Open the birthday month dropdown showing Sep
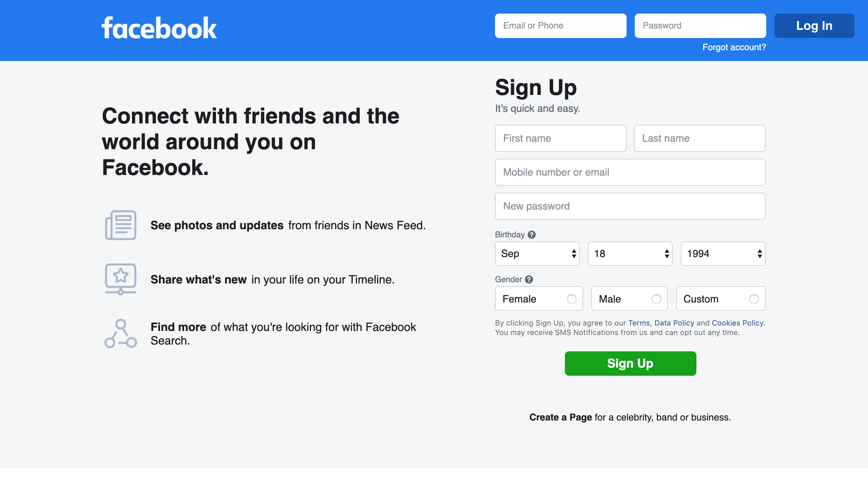This screenshot has width=868, height=489. (x=537, y=254)
